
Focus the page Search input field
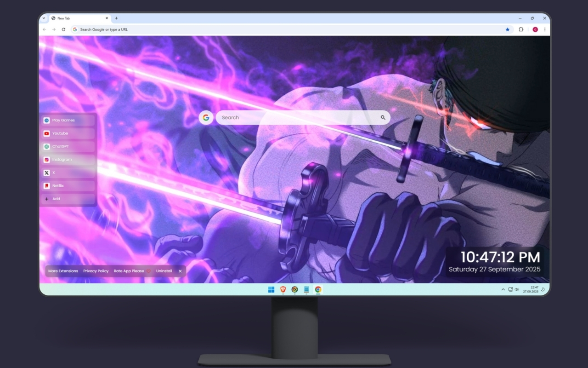point(303,117)
